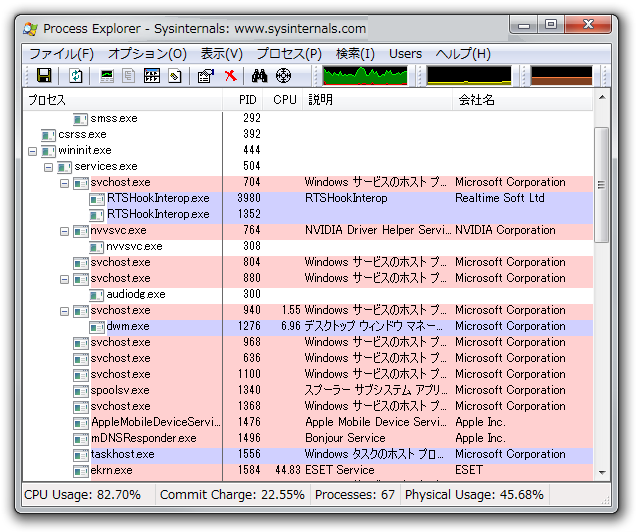Screen dimensions: 637x532
Task: Open the ファイル(F) menu
Action: pos(61,54)
